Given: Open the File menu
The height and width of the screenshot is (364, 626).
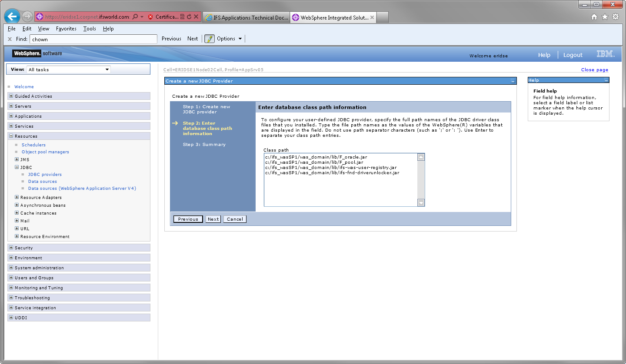Looking at the screenshot, I should 12,29.
